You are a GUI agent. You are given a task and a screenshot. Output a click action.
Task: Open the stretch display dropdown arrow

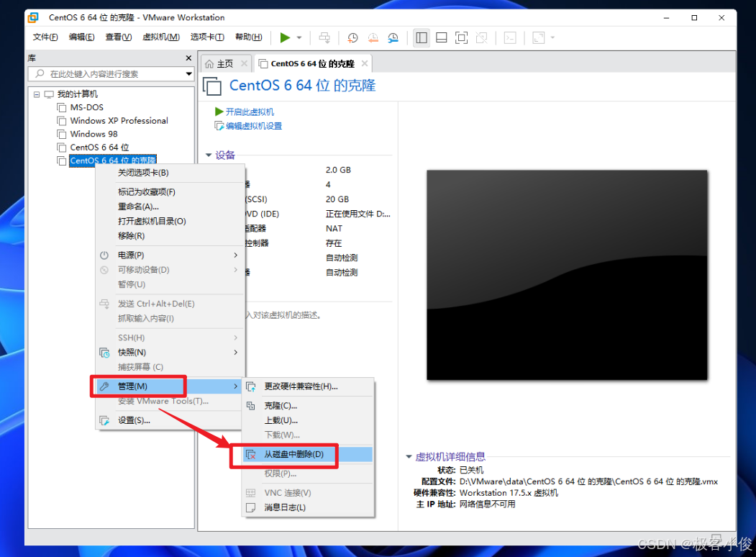coord(552,37)
